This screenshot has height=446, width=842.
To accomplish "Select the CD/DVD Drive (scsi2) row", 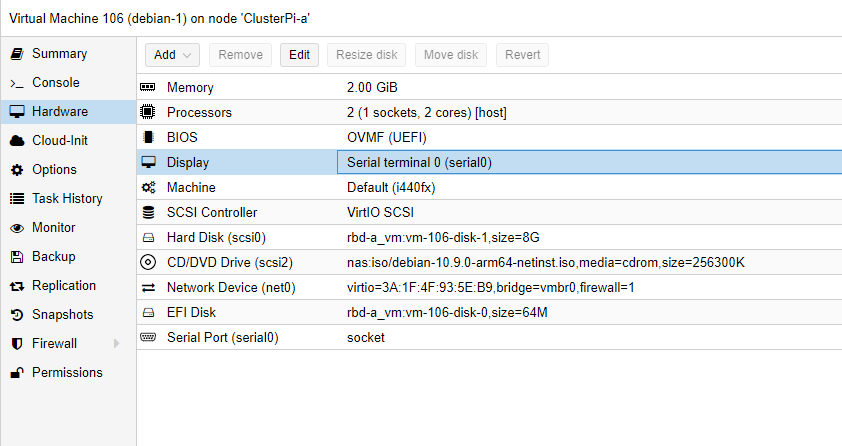I will 489,262.
